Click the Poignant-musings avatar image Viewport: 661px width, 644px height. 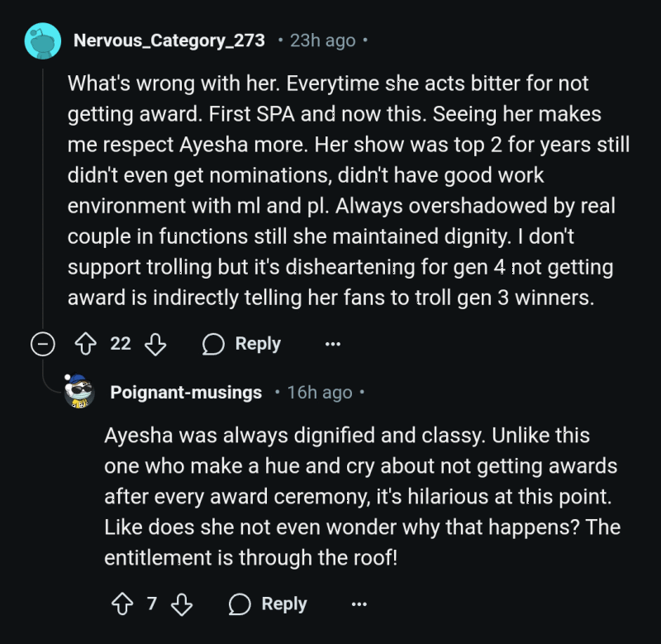coord(81,393)
